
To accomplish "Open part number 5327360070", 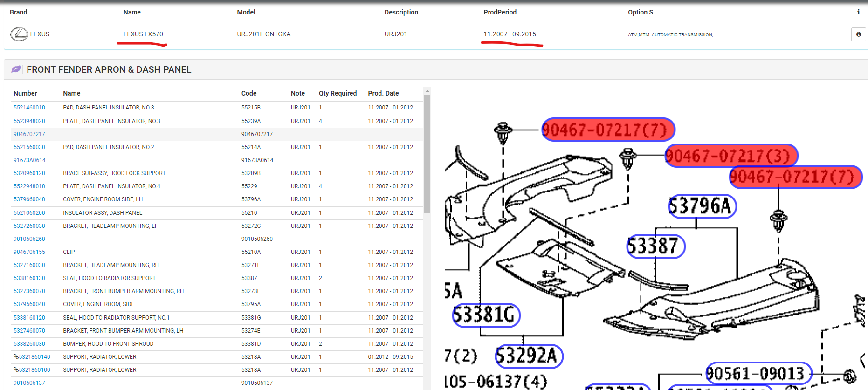I will click(x=29, y=291).
